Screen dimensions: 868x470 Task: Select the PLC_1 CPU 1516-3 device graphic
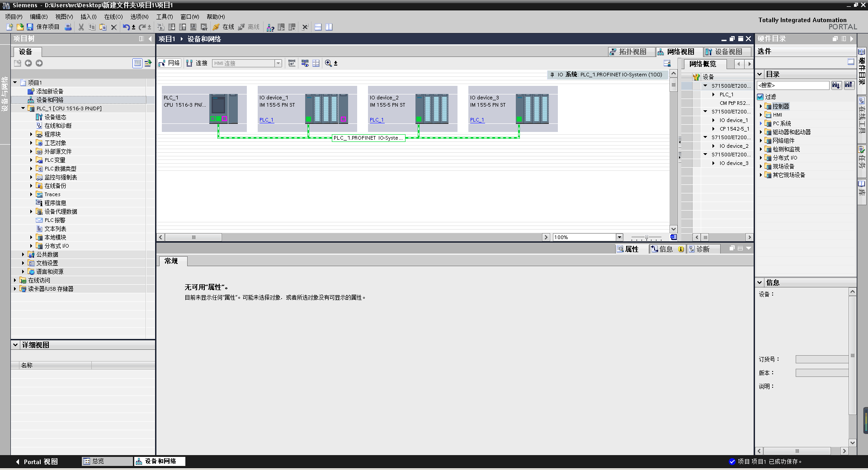(223, 108)
